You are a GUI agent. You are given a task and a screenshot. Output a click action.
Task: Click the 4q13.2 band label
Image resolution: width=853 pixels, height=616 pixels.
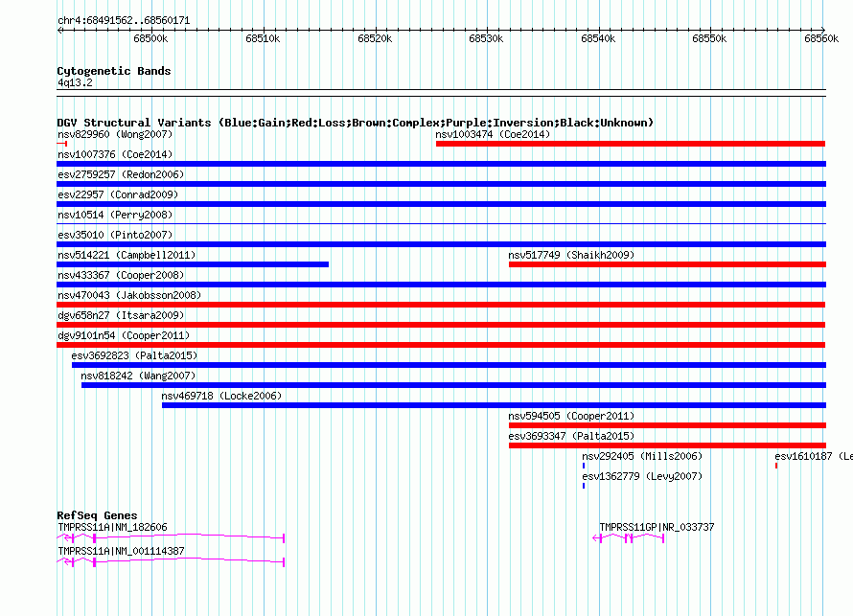pyautogui.click(x=75, y=82)
